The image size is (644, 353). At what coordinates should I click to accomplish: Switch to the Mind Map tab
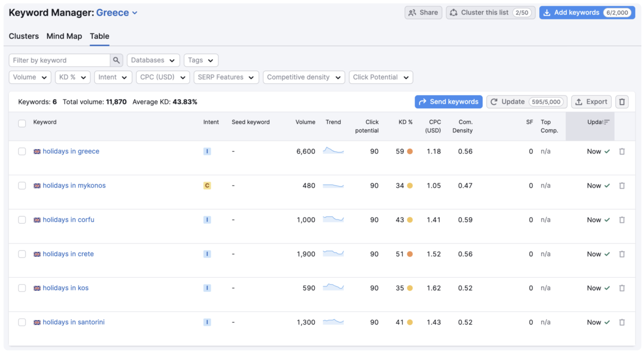(64, 36)
